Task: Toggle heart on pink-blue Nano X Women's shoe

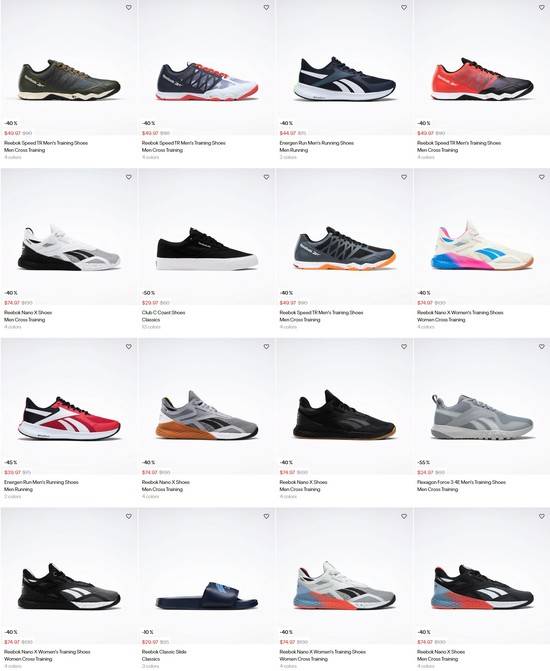Action: [541, 177]
